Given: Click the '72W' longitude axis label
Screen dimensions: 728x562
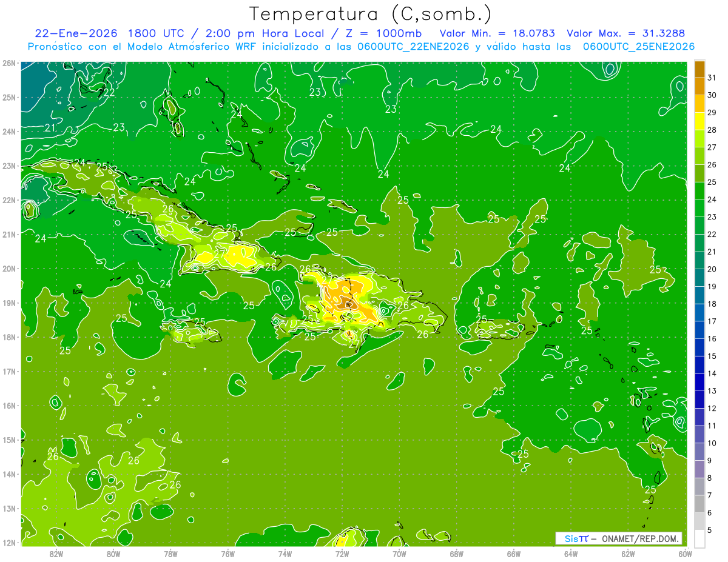Looking at the screenshot, I should (x=342, y=553).
